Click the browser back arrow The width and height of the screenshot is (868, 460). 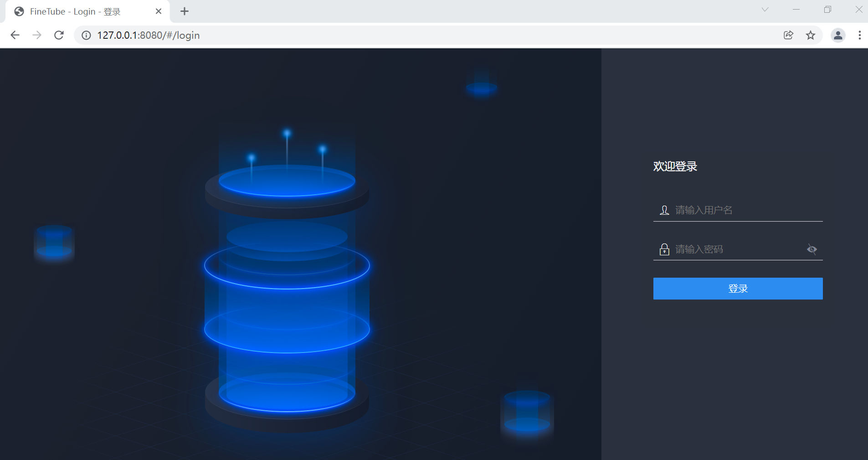coord(15,35)
